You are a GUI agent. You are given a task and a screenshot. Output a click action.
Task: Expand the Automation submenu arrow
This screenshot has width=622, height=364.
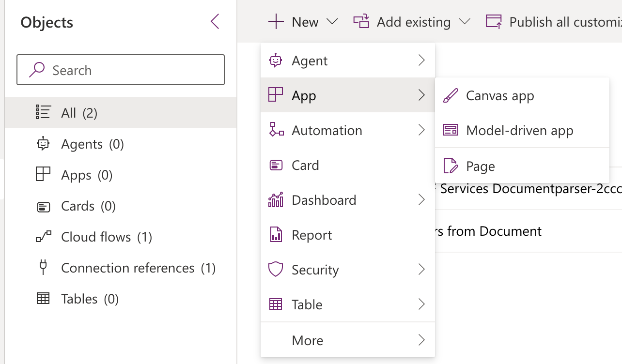(421, 130)
